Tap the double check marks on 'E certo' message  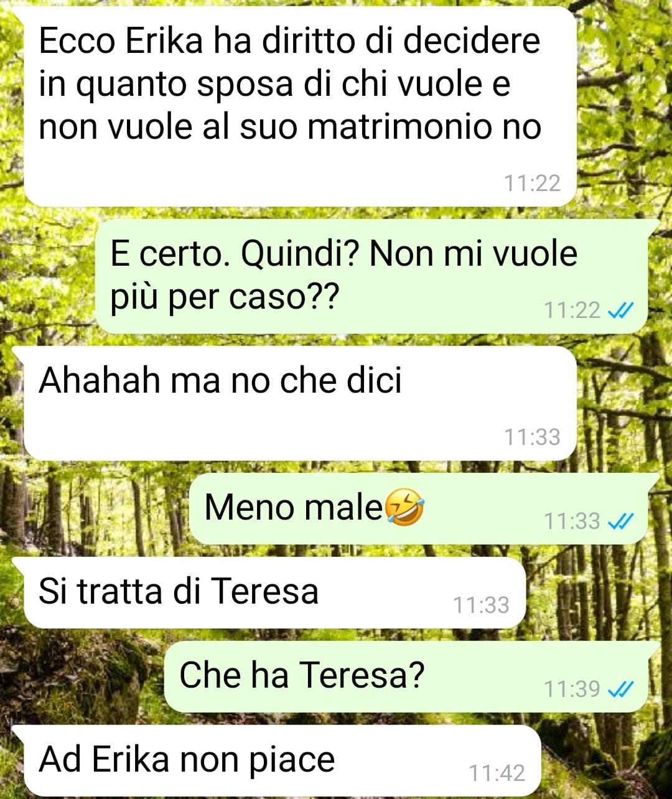click(620, 309)
